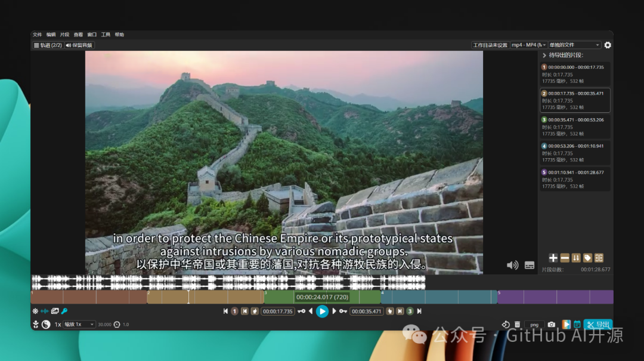Click the 轨道 (2/2) tracks button

click(48, 45)
